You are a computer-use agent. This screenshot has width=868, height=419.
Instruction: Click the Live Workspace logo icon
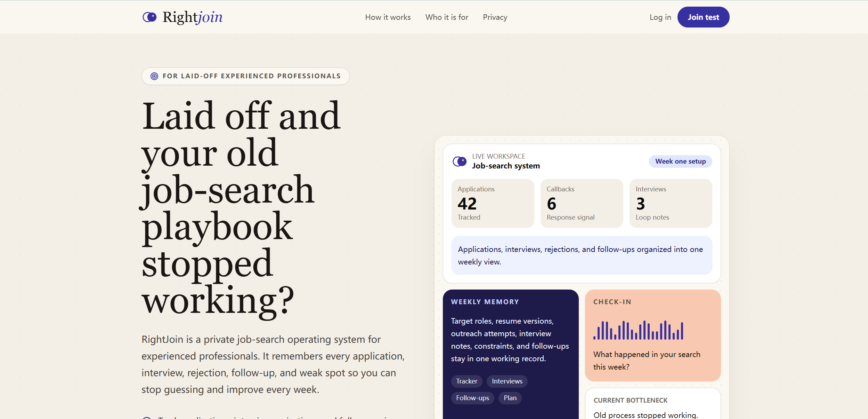(x=460, y=161)
